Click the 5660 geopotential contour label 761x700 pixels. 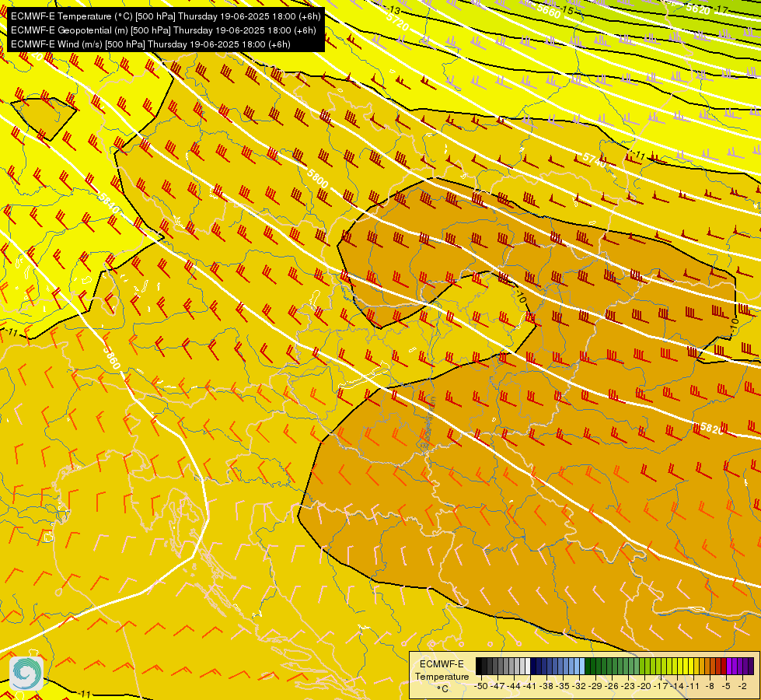point(549,10)
